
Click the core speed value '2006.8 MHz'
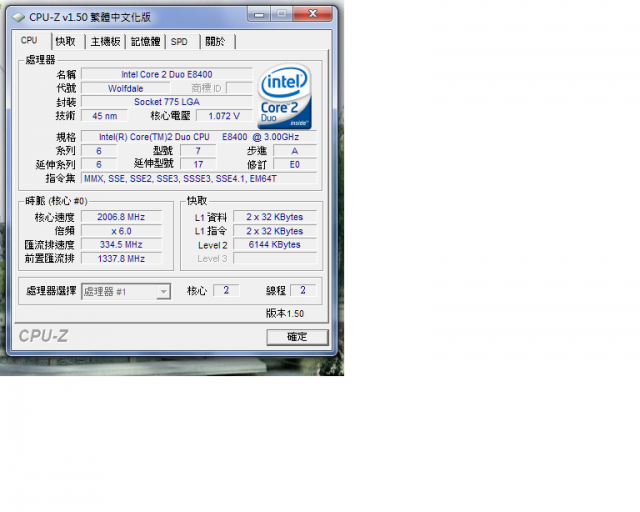pyautogui.click(x=121, y=217)
